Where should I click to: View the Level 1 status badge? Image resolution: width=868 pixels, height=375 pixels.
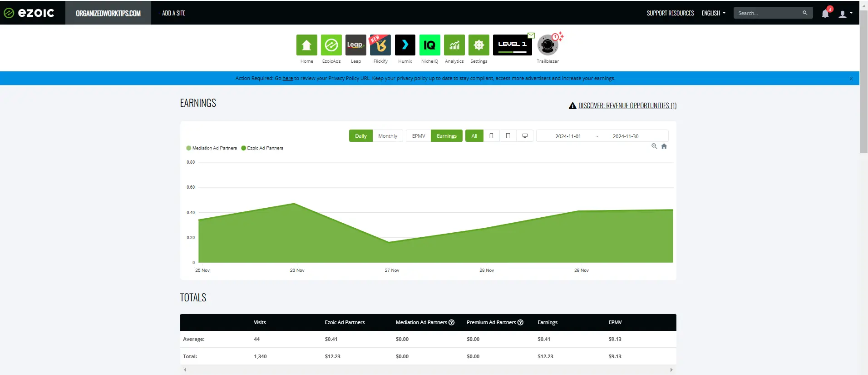click(513, 45)
